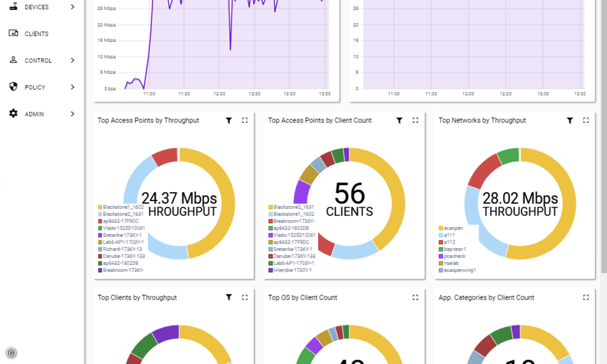Click the '10 Mbps' axis label
Image resolution: width=607 pixels, height=364 pixels.
pyautogui.click(x=107, y=57)
